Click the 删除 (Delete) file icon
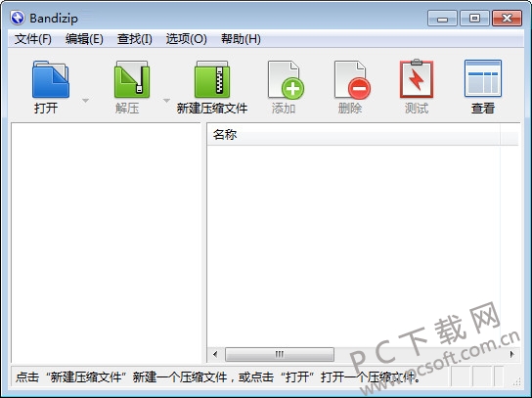The height and width of the screenshot is (398, 532). pos(352,80)
